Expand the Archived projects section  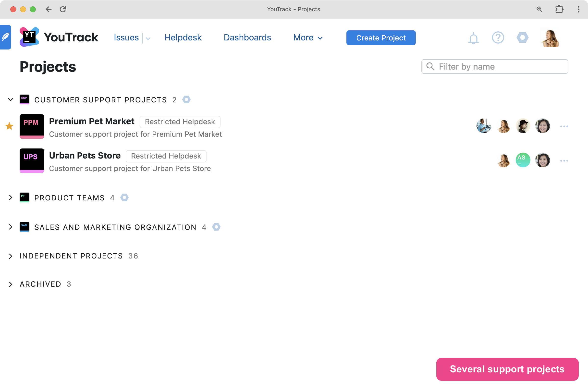pos(11,284)
